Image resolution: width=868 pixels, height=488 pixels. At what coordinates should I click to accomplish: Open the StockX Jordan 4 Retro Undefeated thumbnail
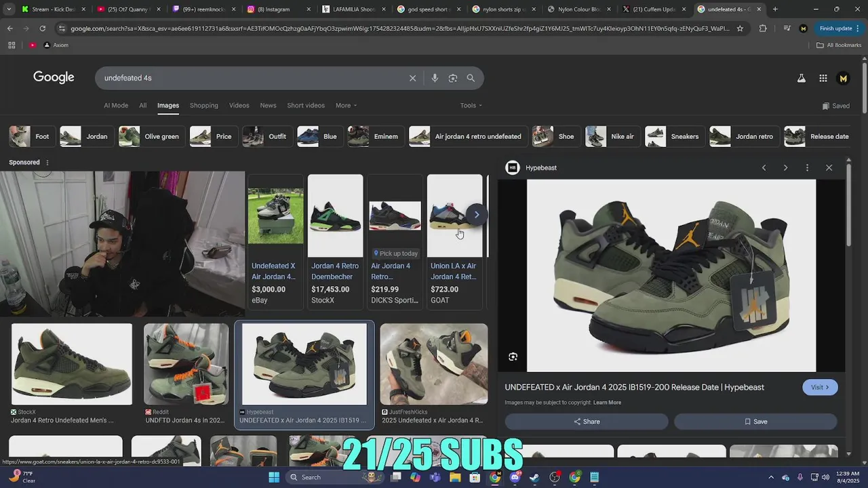71,364
